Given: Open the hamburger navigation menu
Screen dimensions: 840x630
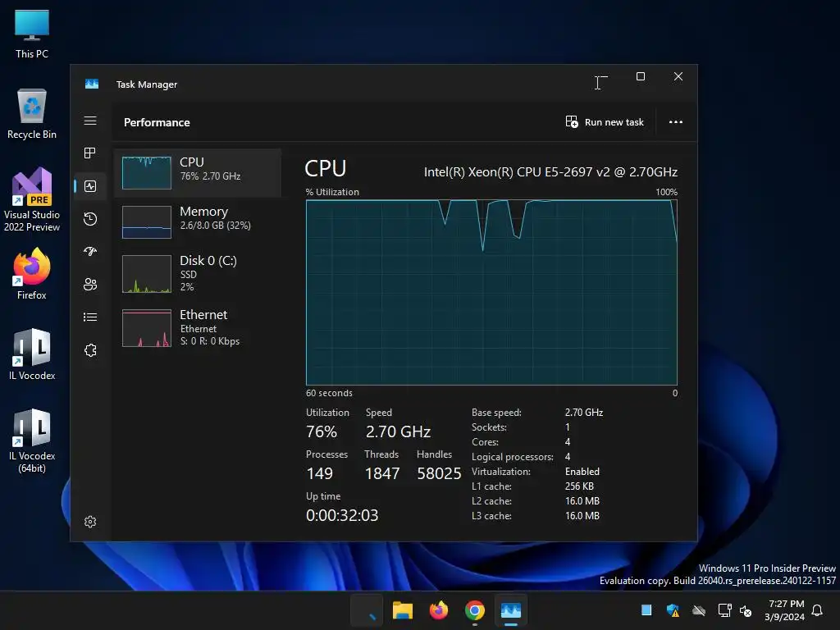Looking at the screenshot, I should (90, 121).
